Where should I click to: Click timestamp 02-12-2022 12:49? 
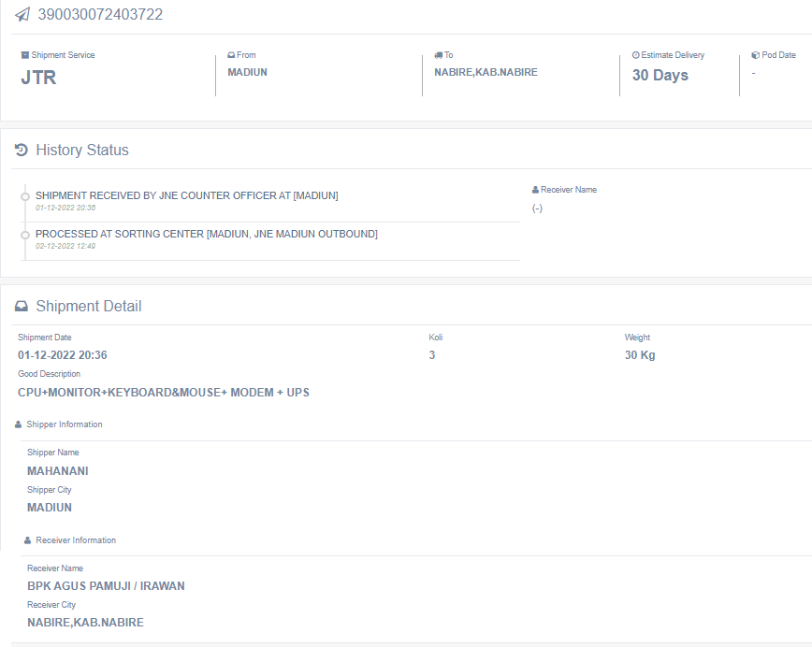[x=65, y=246]
